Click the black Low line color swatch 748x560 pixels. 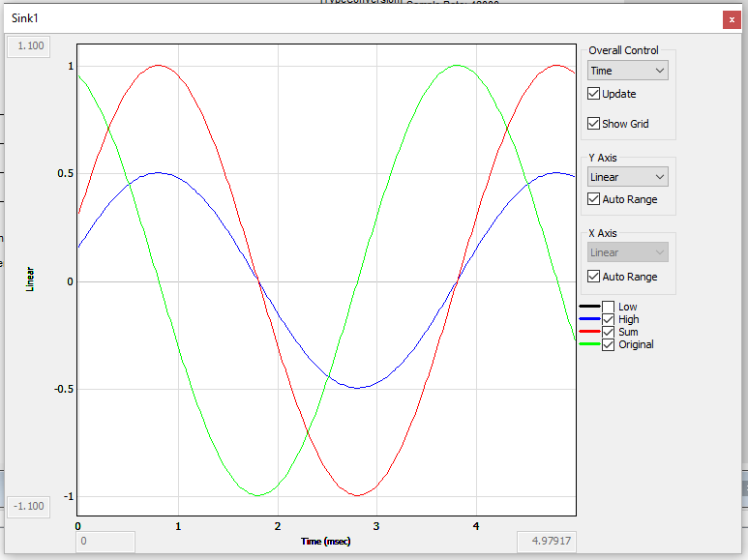[589, 307]
